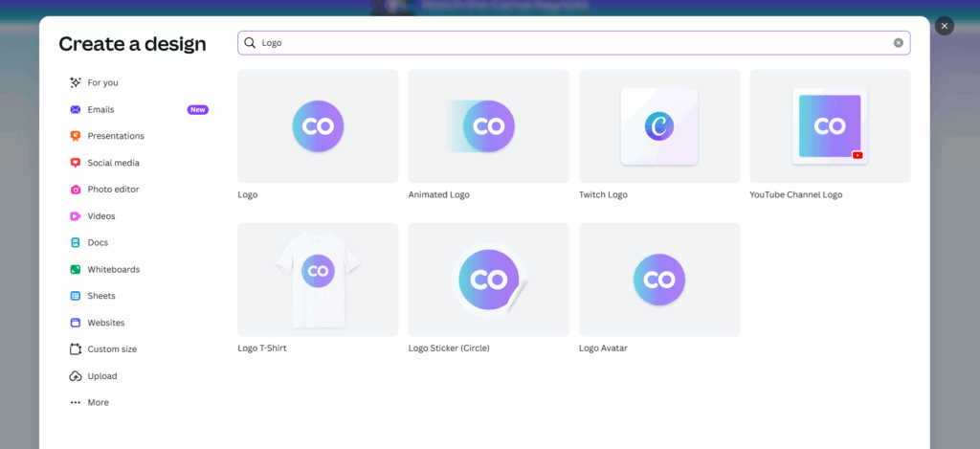Viewport: 980px width, 449px height.
Task: Choose the Custom size option
Action: (112, 348)
